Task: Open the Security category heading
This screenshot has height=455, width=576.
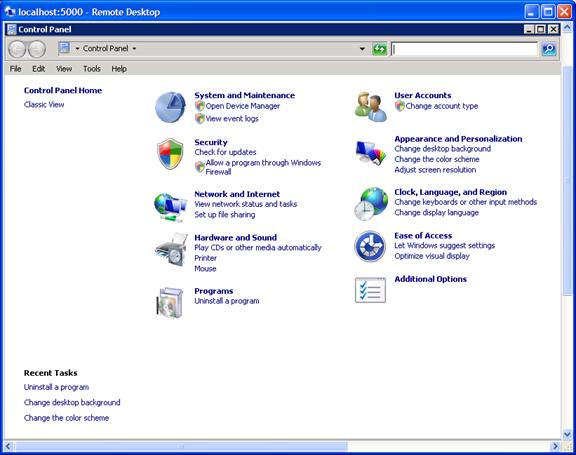Action: (x=211, y=142)
